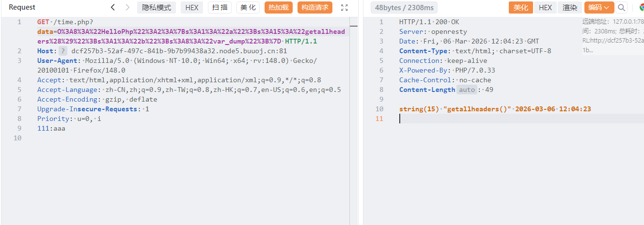Click the question mark badge beside Host

click(x=63, y=51)
